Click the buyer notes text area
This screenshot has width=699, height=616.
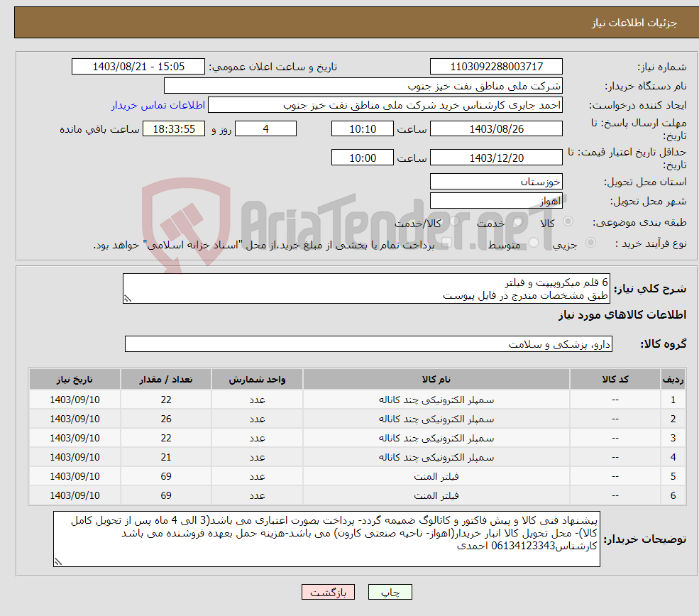(x=326, y=539)
